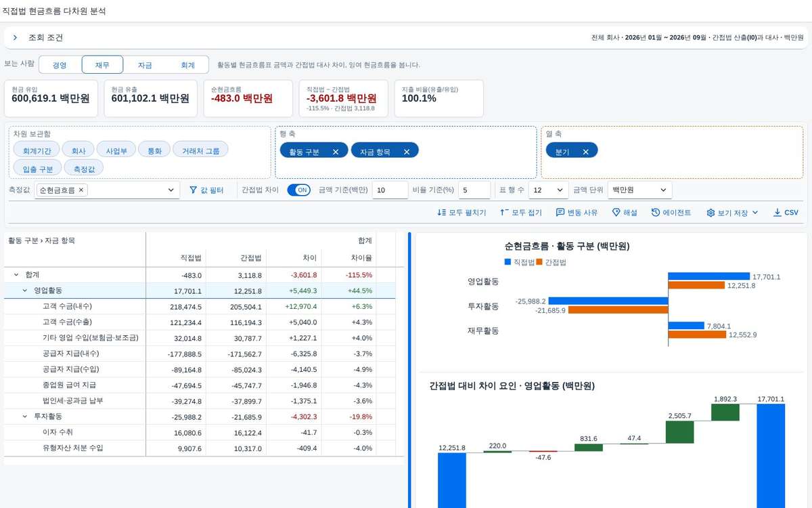This screenshot has width=812, height=508.
Task: Open 변동 사유 comment icon
Action: (560, 213)
